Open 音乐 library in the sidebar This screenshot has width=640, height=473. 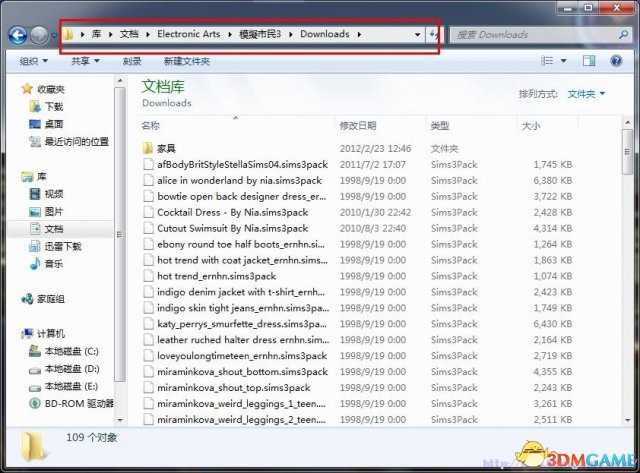[53, 264]
